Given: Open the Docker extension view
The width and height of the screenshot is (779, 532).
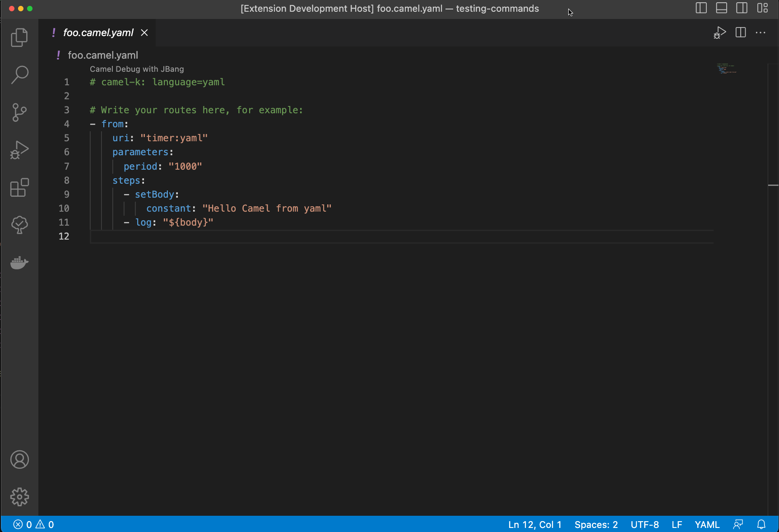Looking at the screenshot, I should tap(19, 263).
